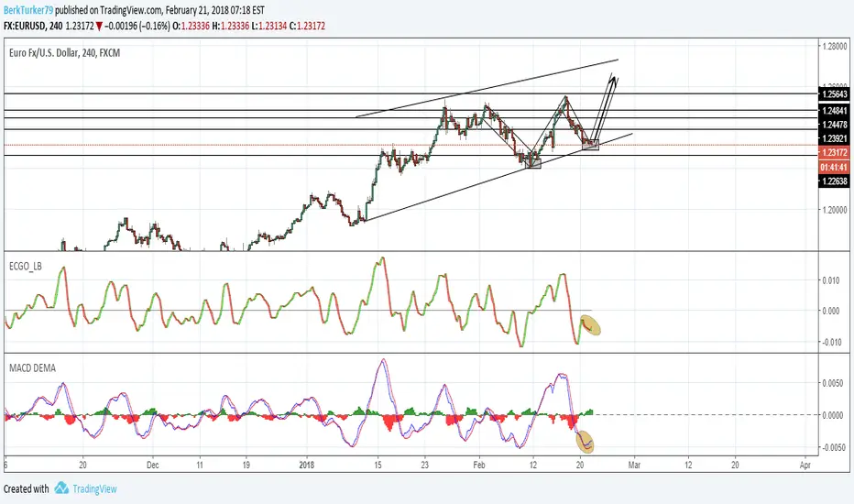Click the −0.00196 (−0.16%) change text
This screenshot has width=854, height=504.
click(x=137, y=26)
